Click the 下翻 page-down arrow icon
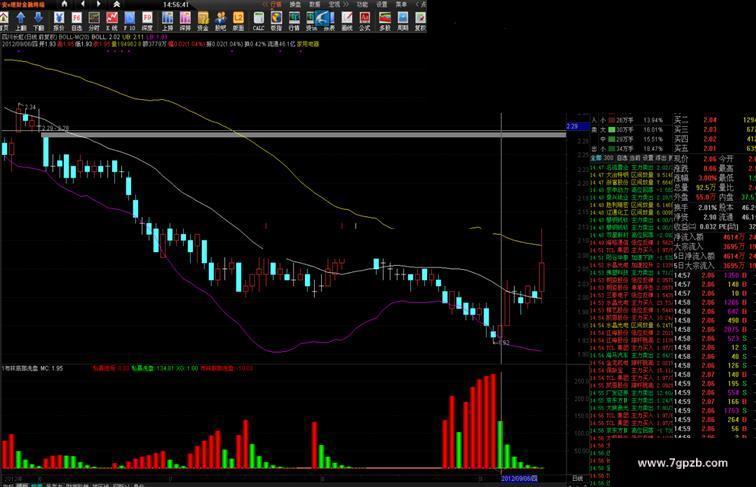 tap(39, 21)
